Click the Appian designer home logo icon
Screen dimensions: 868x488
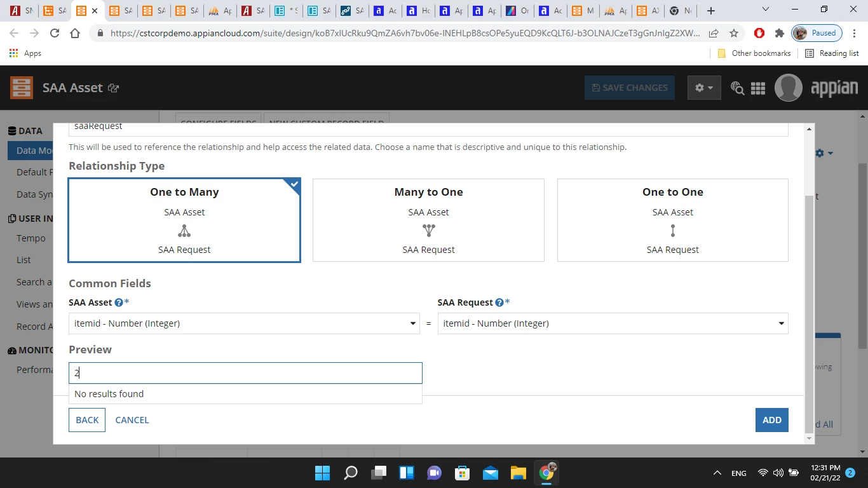[22, 88]
